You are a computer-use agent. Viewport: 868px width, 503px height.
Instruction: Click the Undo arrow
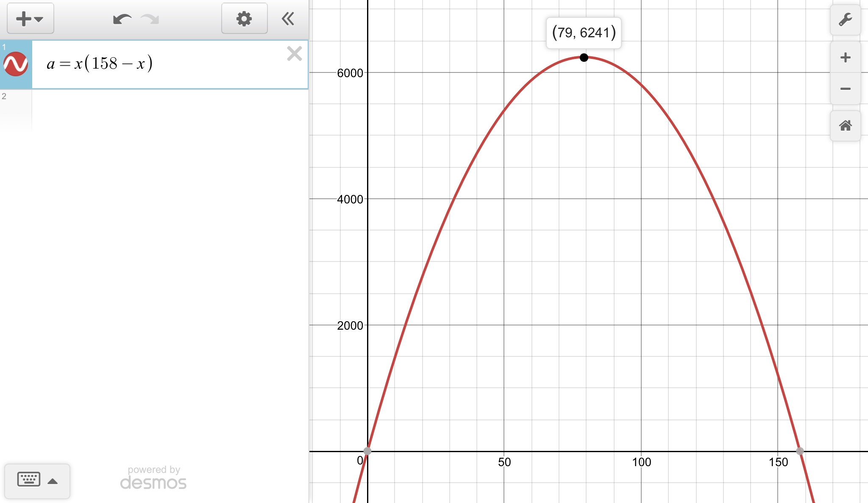pos(122,19)
